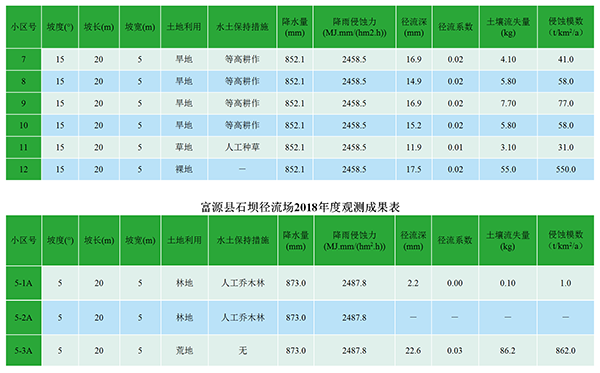
Task: Click the 862.0 erosion modulus value
Action: click(x=566, y=350)
